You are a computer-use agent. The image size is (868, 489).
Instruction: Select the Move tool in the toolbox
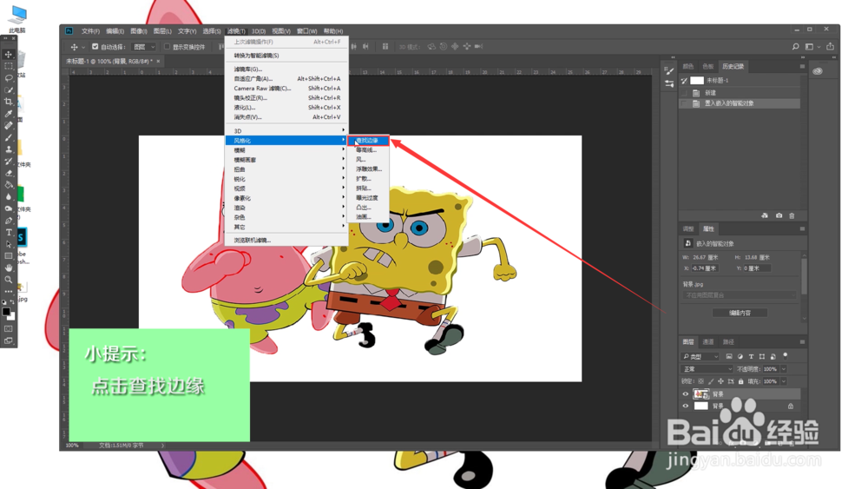point(9,54)
